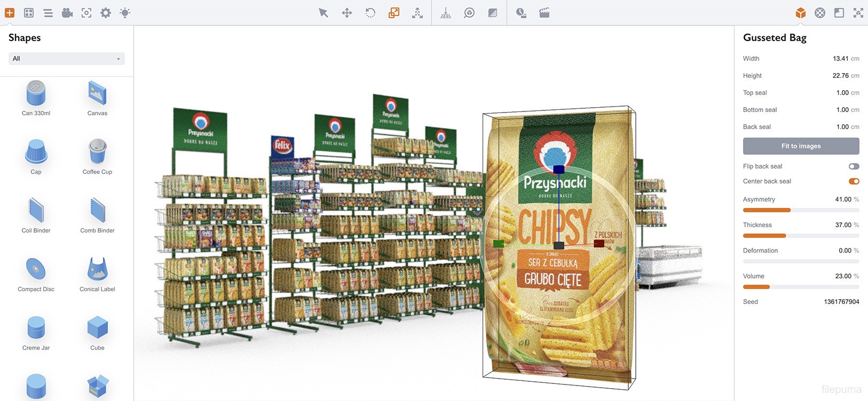Disable the Center back seal switch
Viewport: 868px width, 401px height.
(854, 181)
